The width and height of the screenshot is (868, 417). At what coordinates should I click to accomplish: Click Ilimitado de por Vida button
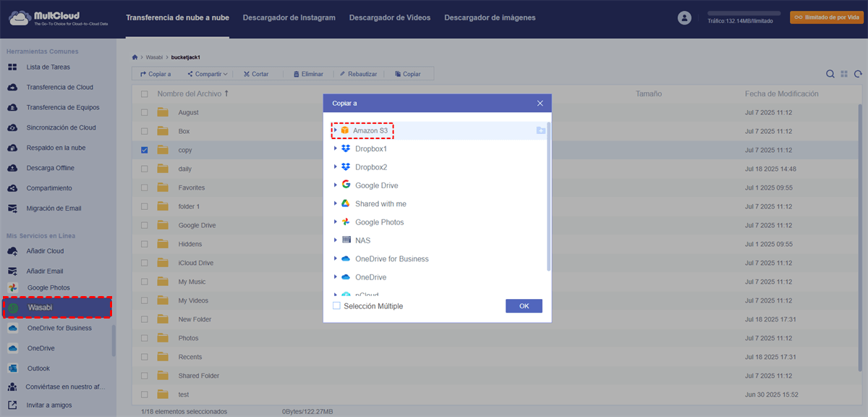(x=826, y=17)
